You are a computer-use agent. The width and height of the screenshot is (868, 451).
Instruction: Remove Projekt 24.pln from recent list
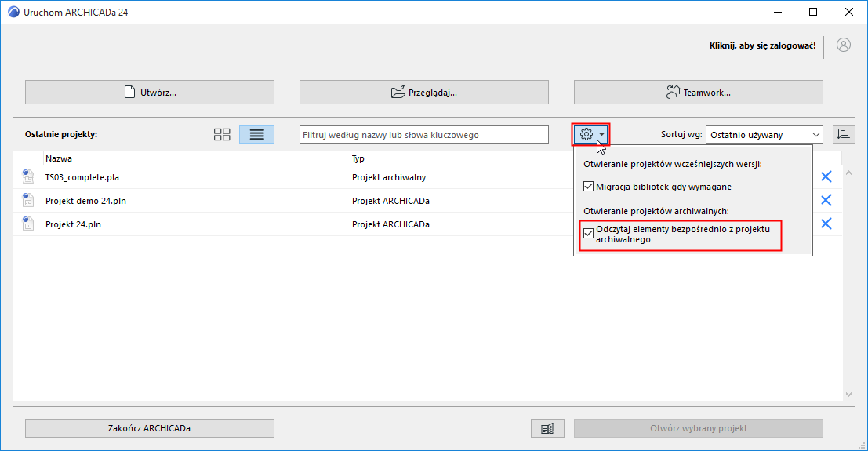[826, 224]
